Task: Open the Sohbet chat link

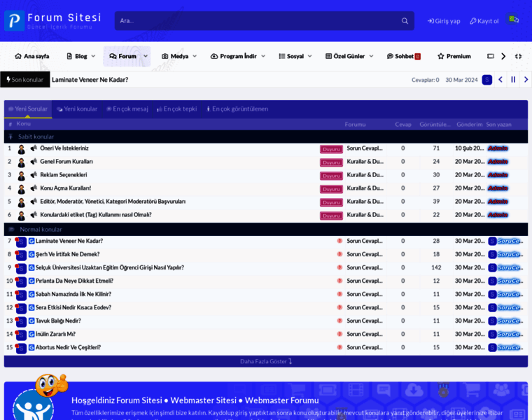Action: tap(404, 56)
